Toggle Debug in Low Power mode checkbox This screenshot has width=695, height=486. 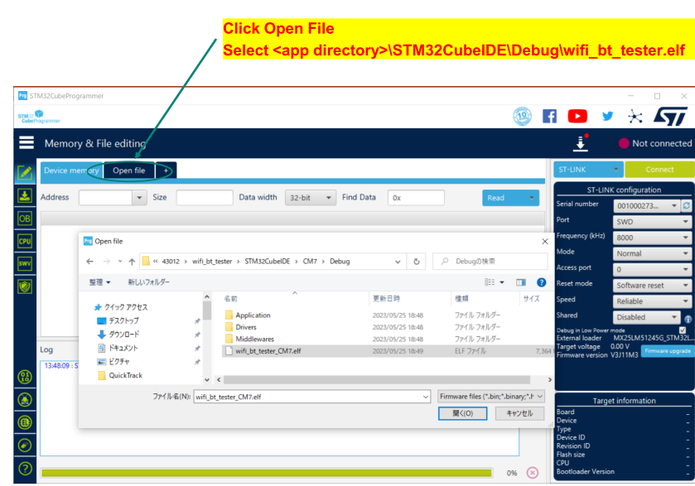pyautogui.click(x=682, y=329)
